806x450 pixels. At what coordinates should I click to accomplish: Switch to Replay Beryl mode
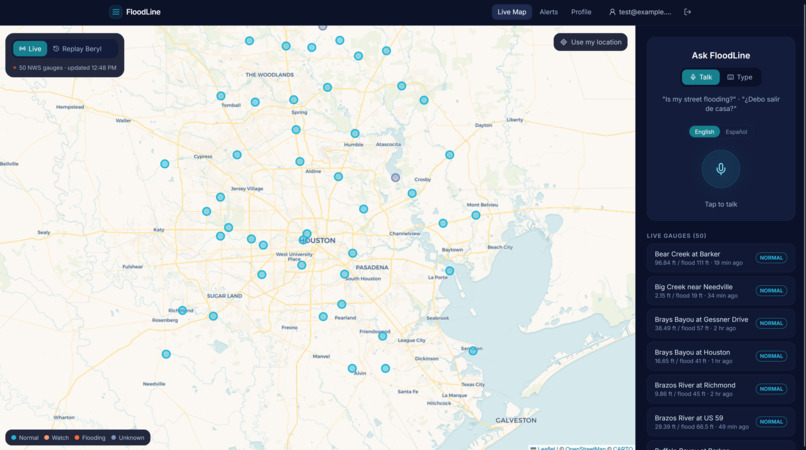click(77, 49)
